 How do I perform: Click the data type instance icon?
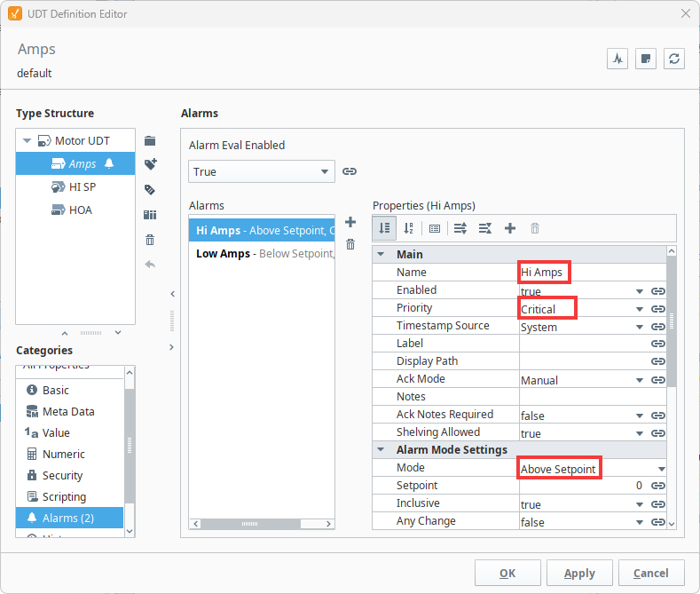pyautogui.click(x=150, y=215)
